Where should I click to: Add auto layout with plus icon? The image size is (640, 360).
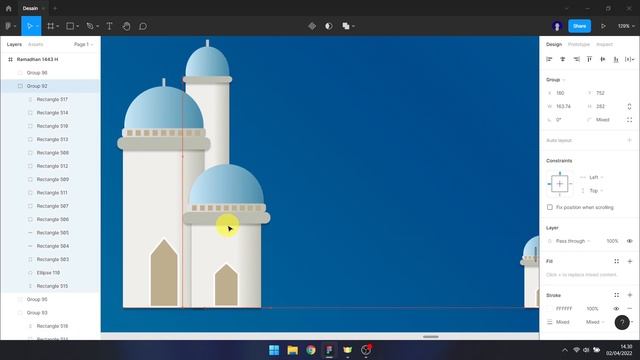pos(629,140)
